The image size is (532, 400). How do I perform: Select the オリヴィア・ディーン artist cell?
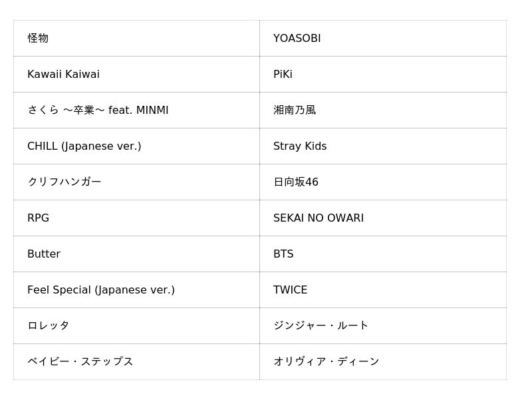(x=326, y=362)
